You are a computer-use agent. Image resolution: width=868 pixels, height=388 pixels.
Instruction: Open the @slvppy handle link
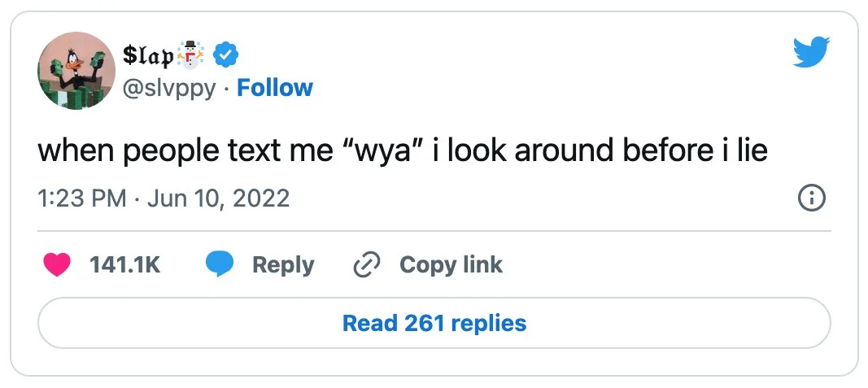point(169,88)
